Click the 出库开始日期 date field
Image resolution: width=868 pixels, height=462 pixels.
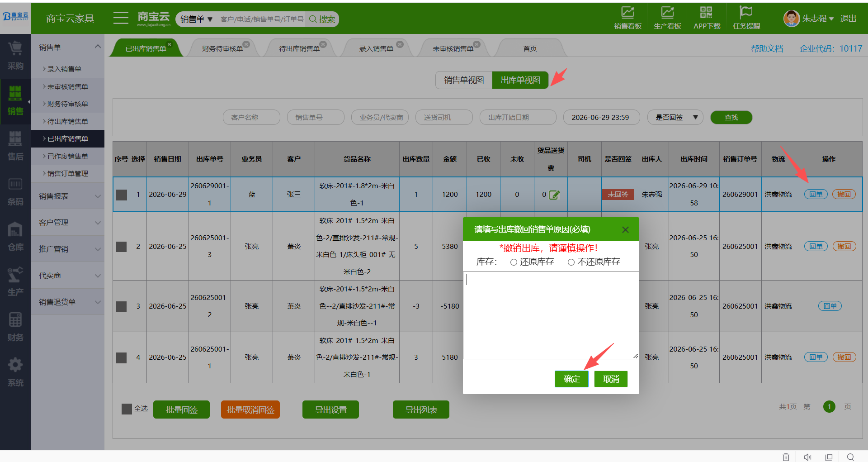518,118
